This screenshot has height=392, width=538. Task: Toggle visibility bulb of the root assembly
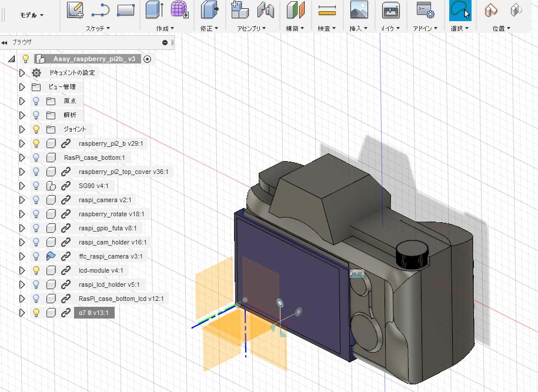pos(25,59)
